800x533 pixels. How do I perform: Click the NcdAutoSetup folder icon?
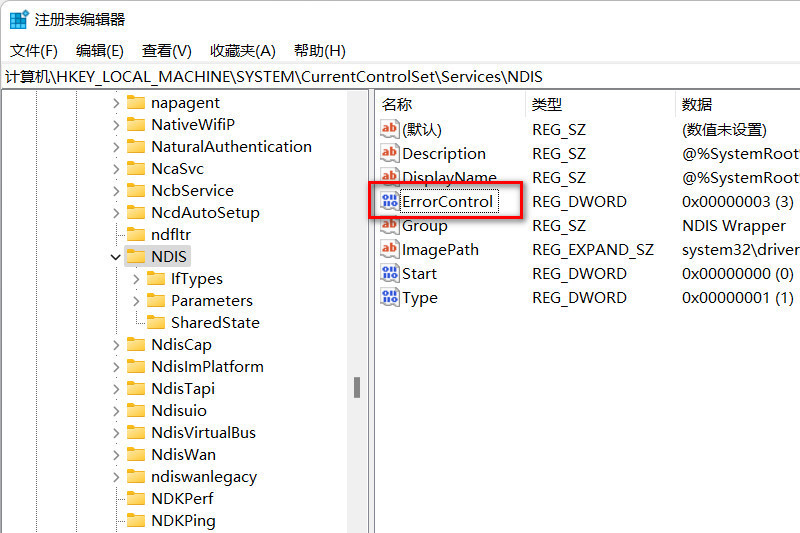pos(136,212)
